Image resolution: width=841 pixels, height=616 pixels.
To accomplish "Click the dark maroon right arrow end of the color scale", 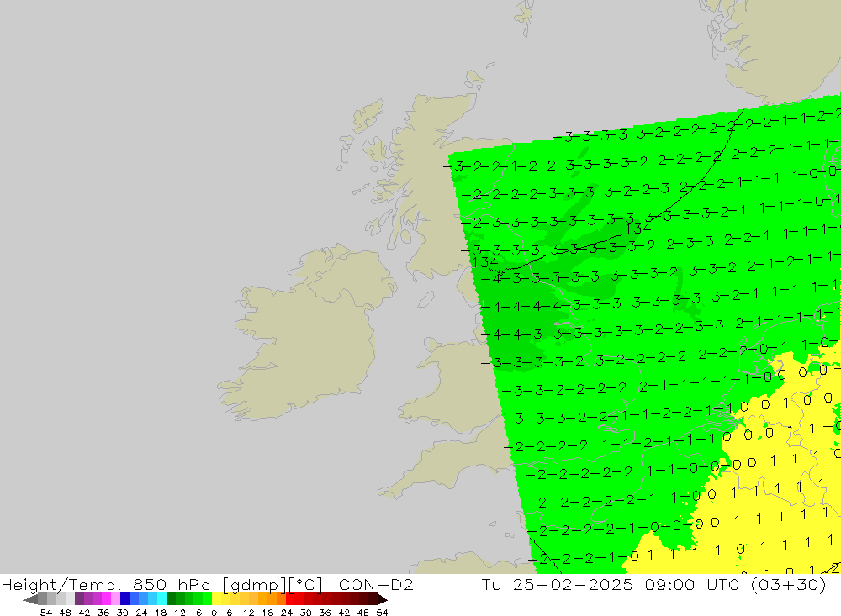I will [383, 599].
